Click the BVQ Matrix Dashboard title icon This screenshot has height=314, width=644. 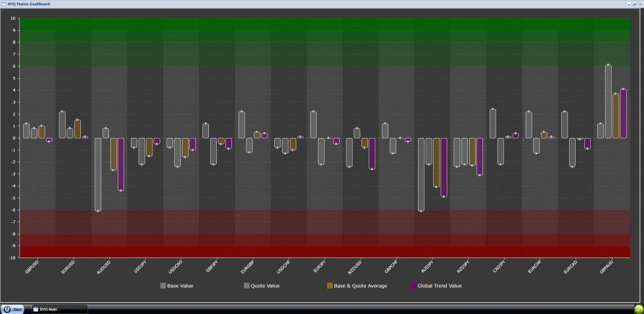[x=3, y=3]
